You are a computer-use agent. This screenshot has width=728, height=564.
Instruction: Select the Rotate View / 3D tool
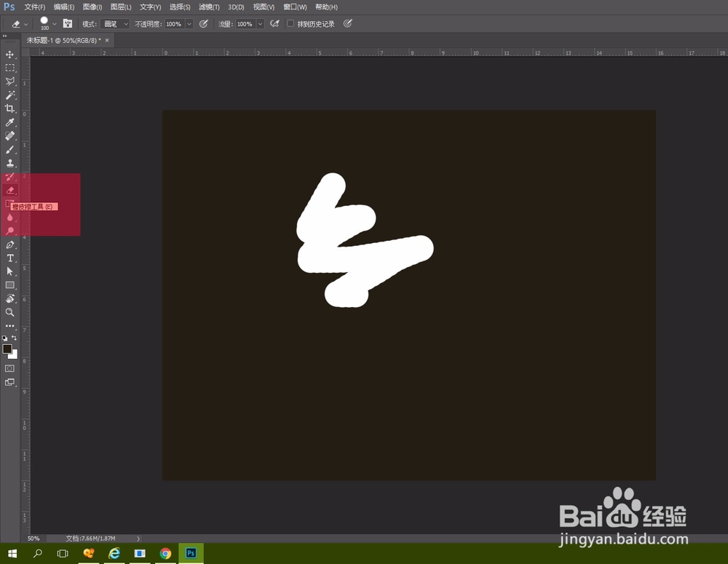click(9, 298)
